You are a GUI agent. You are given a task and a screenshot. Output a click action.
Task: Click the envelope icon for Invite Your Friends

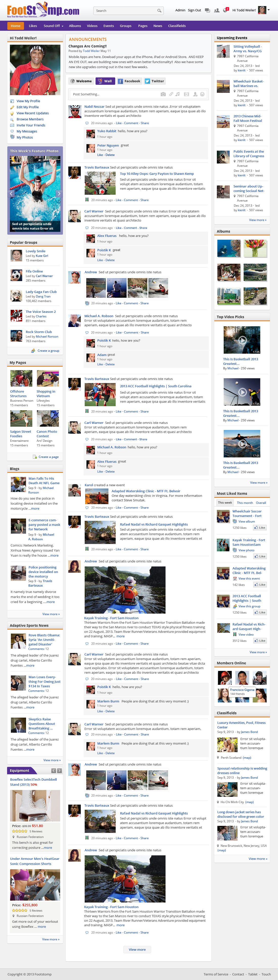click(x=12, y=125)
